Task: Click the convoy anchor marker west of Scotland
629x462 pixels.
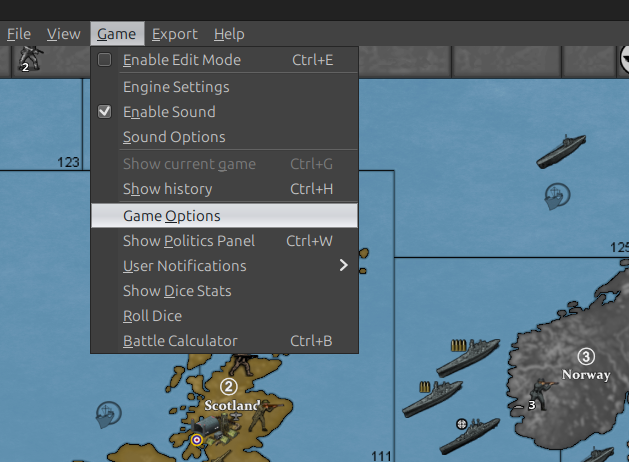Action: point(108,412)
